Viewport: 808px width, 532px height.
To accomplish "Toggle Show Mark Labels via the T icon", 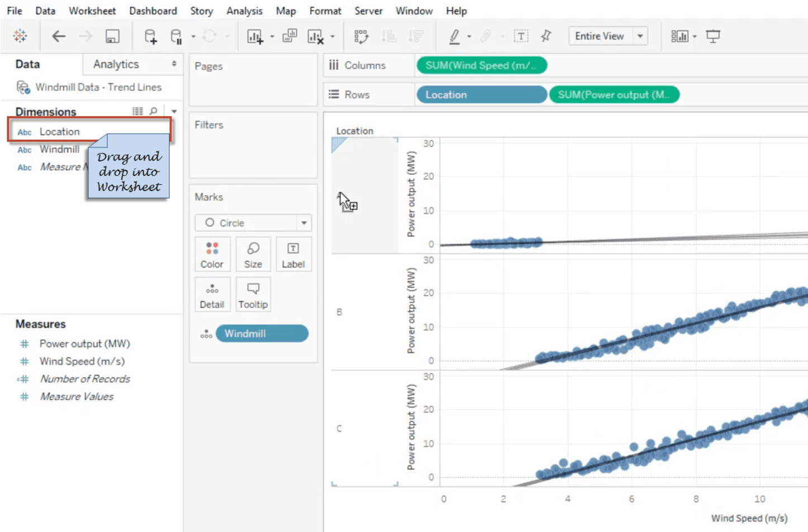I will coord(521,35).
